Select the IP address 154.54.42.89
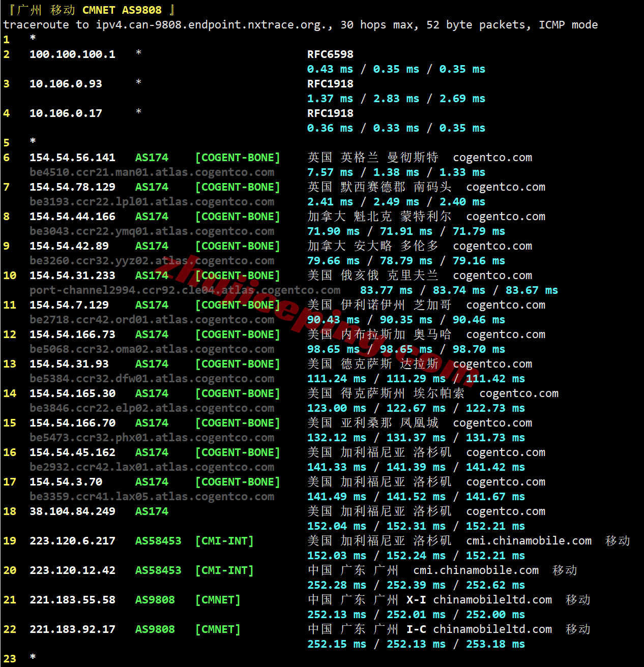This screenshot has height=667, width=644. (x=69, y=246)
